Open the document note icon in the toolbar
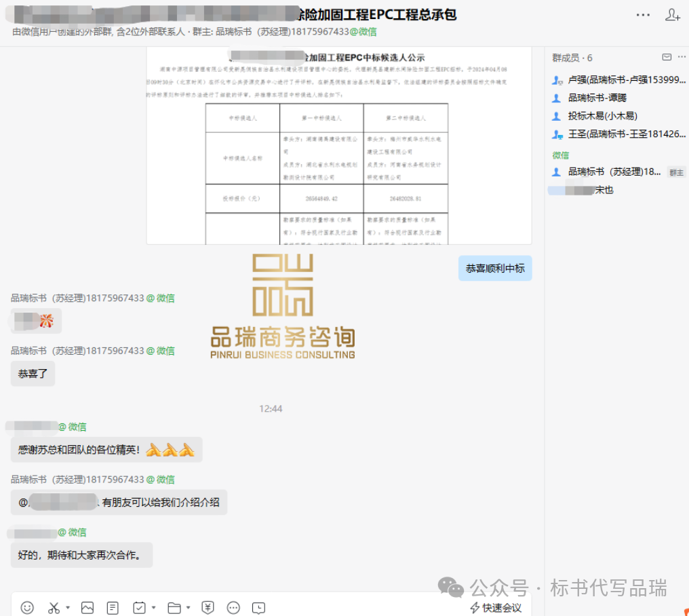 [x=113, y=608]
